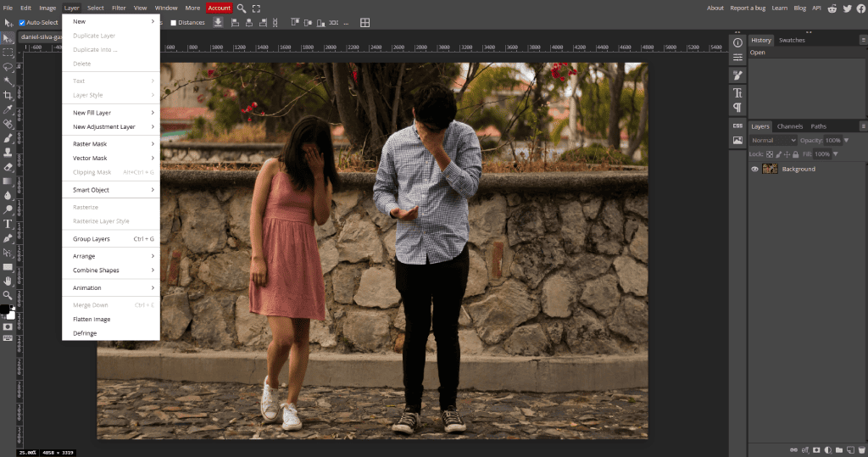Hide the Background layer with eye icon
The image size is (868, 457).
(754, 169)
